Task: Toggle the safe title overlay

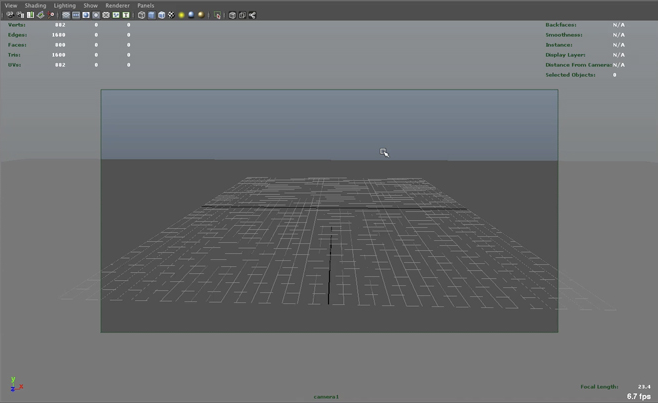Action: 126,15
